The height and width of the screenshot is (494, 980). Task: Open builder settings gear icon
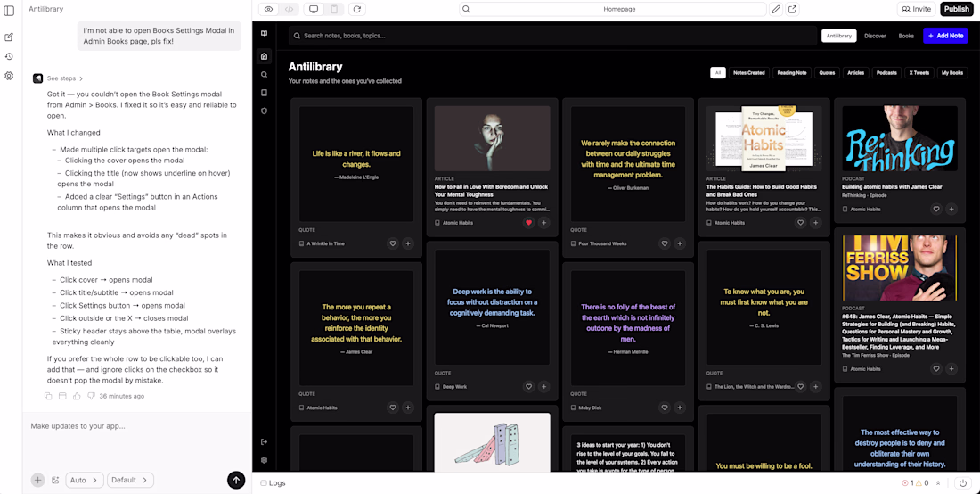pos(9,76)
